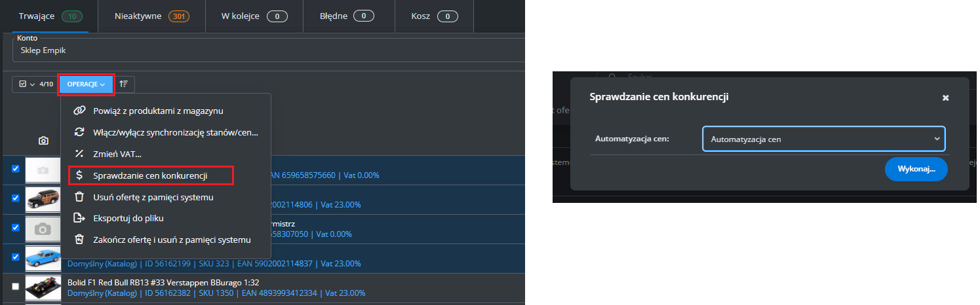980x305 pixels.
Task: Uncheck the first offer row checkbox
Action: click(16, 169)
